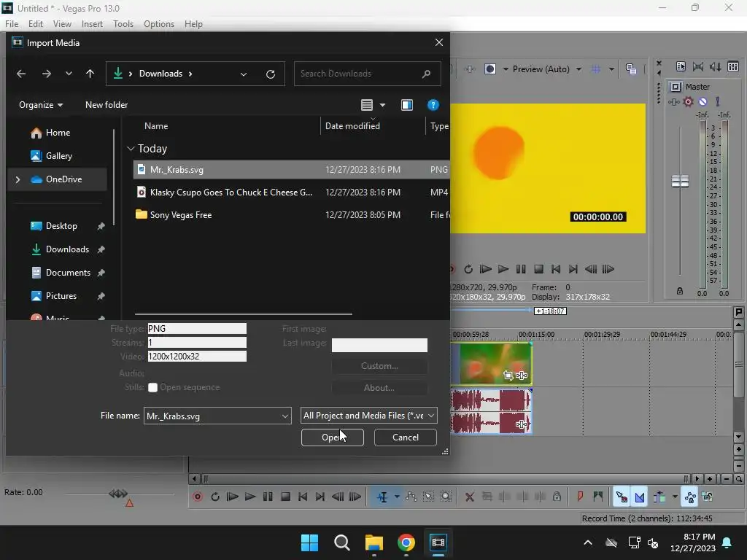Toggle the preview Overlays grid icon
747x560 pixels.
click(595, 69)
